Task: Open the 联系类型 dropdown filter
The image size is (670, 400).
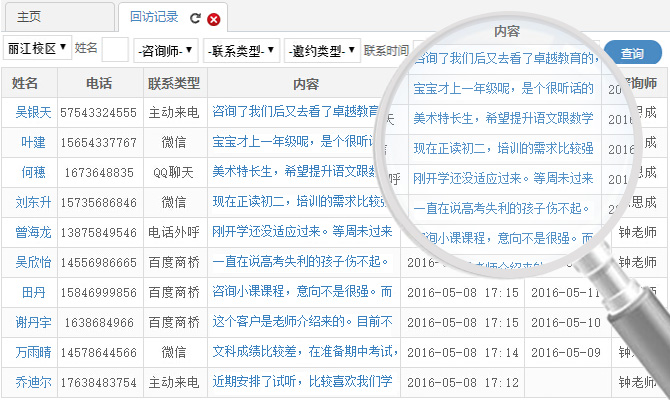Action: (x=241, y=51)
